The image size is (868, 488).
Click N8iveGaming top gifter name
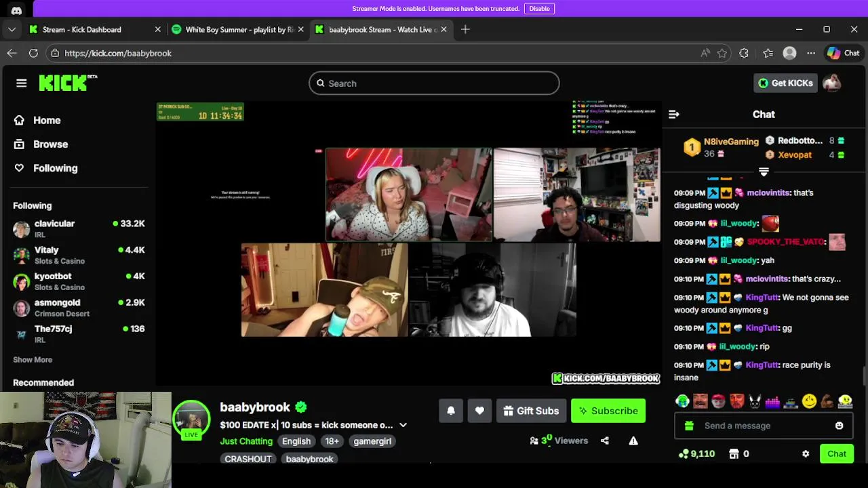[731, 142]
